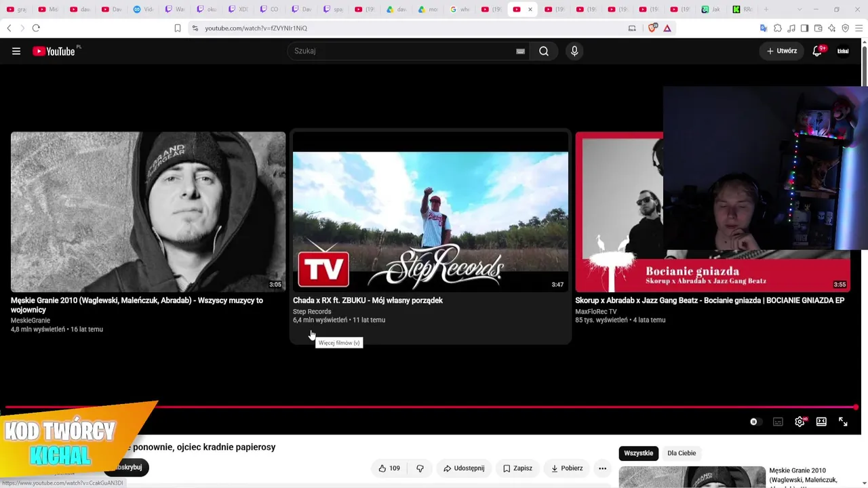868x488 pixels.
Task: Open 'Skorup x Abradab x Jazz Gang Beatz' title
Action: (x=709, y=300)
